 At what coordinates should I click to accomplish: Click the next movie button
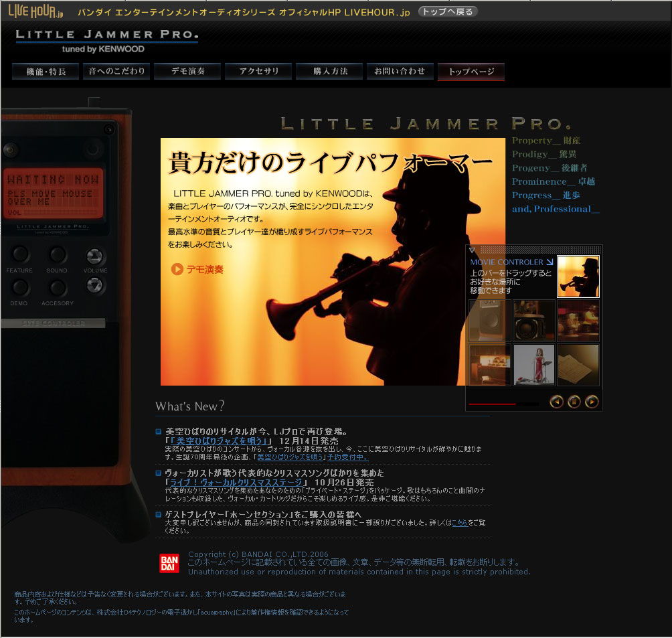pyautogui.click(x=592, y=402)
